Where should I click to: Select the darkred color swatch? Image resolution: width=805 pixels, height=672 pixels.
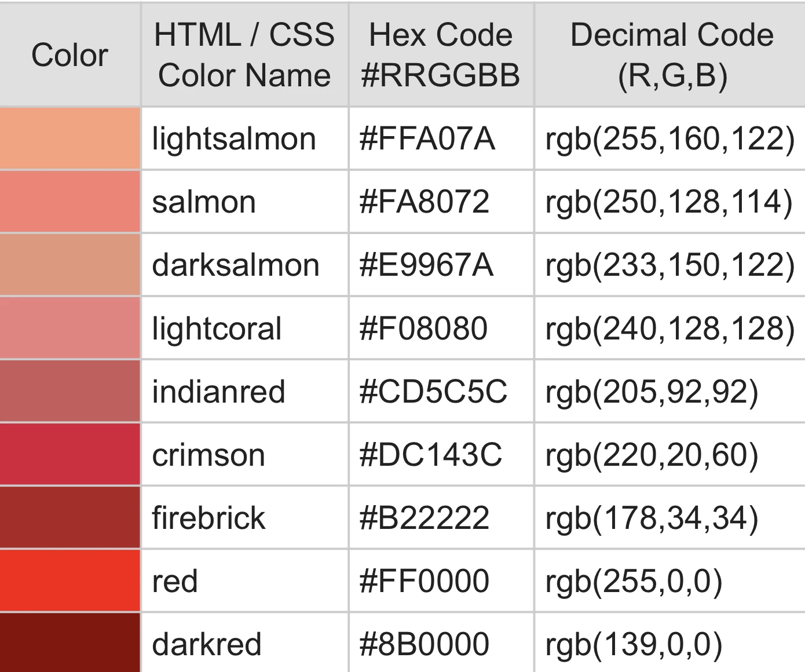pos(69,642)
